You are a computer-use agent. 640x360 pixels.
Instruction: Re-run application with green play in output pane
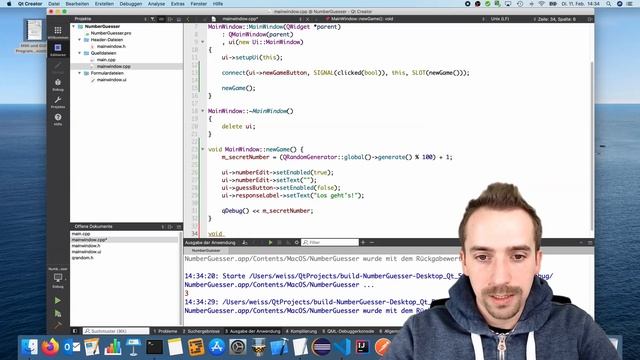pyautogui.click(x=270, y=242)
